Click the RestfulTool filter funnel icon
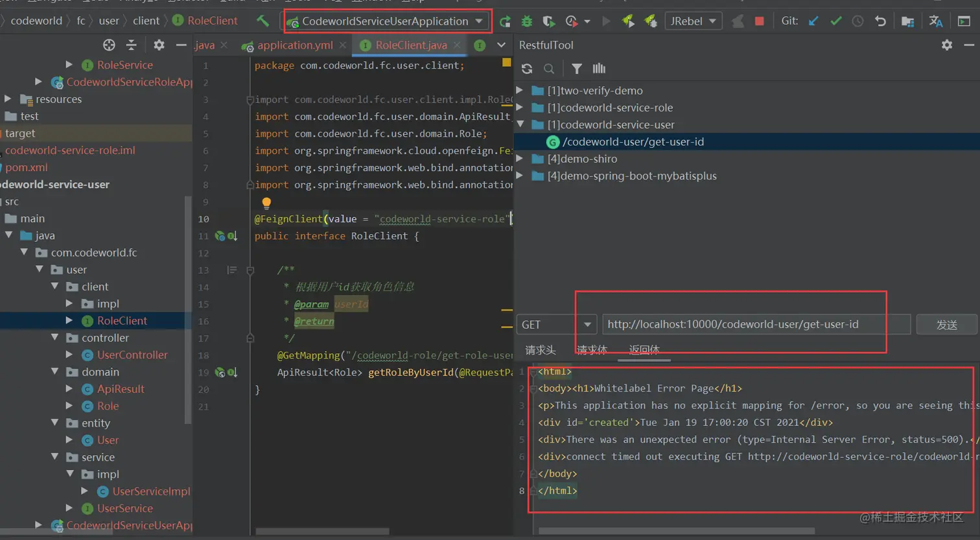Image resolution: width=980 pixels, height=540 pixels. [577, 69]
